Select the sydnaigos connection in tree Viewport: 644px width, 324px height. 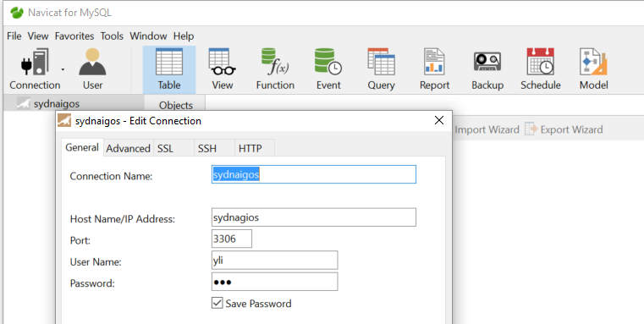(56, 104)
